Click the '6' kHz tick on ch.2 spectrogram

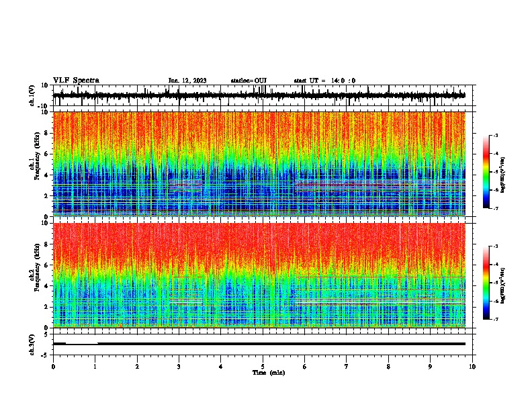pos(46,265)
